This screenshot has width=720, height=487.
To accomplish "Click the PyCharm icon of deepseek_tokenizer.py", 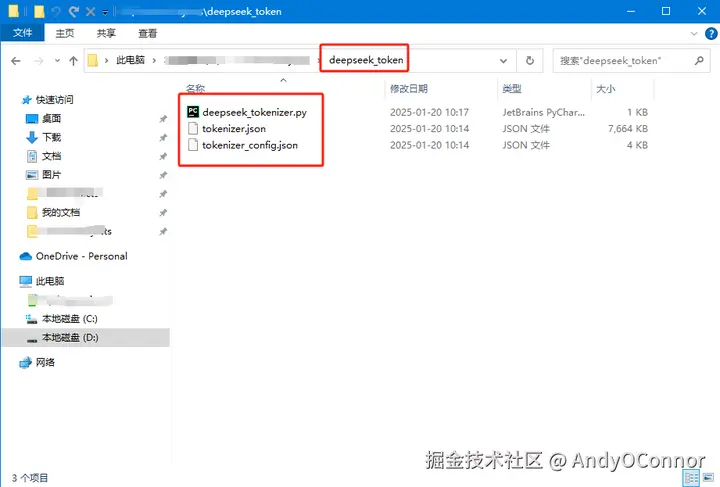I will click(x=193, y=112).
